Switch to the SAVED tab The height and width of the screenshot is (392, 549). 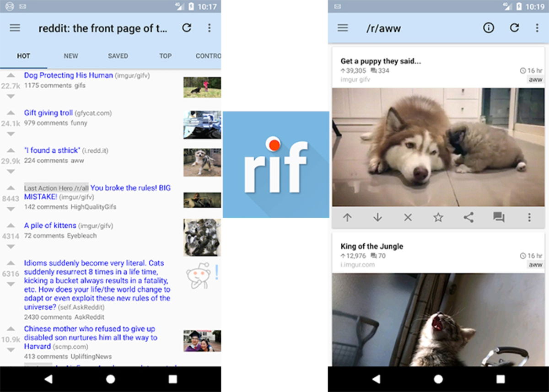point(118,56)
